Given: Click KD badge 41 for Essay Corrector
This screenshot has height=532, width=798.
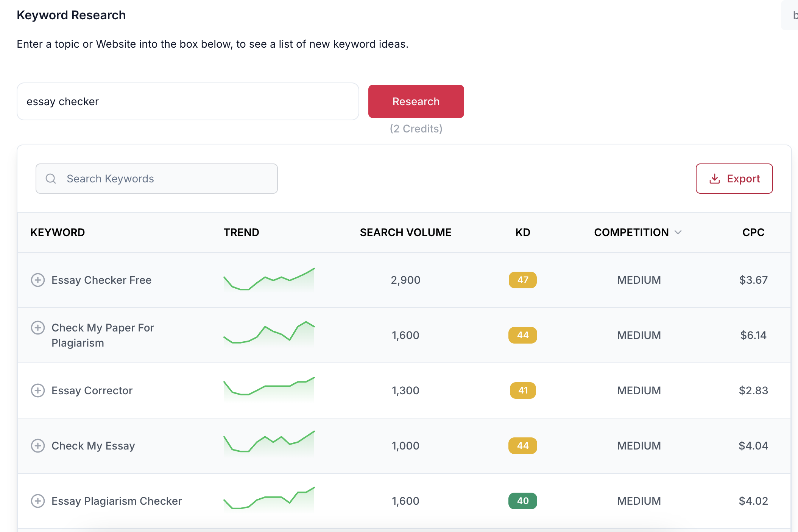Looking at the screenshot, I should (x=523, y=390).
